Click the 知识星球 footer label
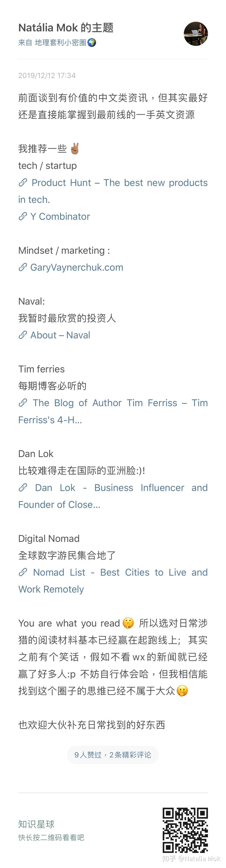The image size is (226, 868). pyautogui.click(x=36, y=824)
